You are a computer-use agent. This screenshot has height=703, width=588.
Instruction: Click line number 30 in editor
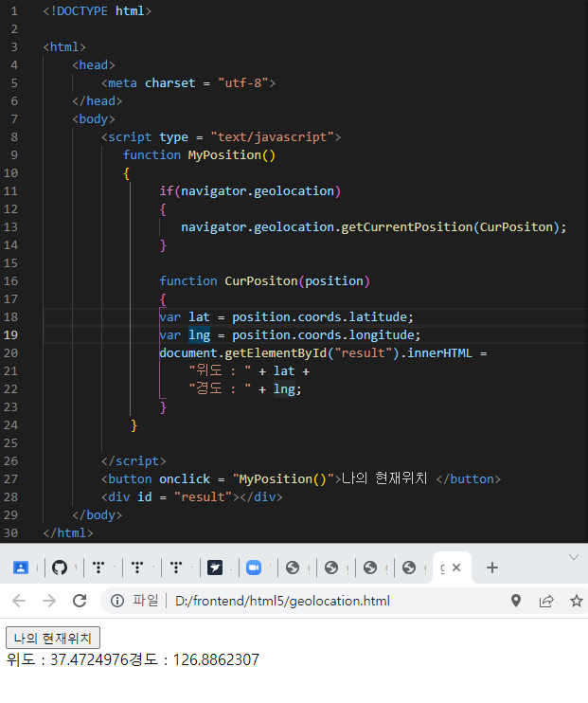coord(10,533)
